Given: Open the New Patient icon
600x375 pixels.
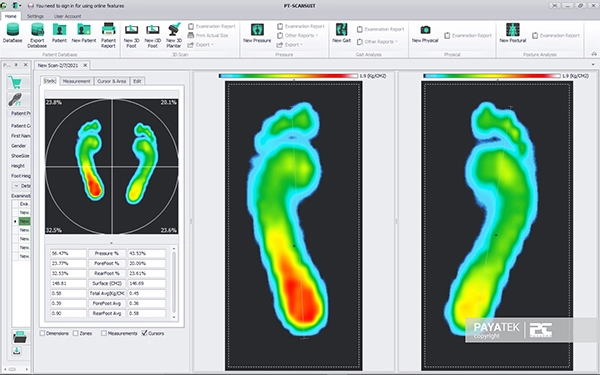Looking at the screenshot, I should (x=84, y=30).
